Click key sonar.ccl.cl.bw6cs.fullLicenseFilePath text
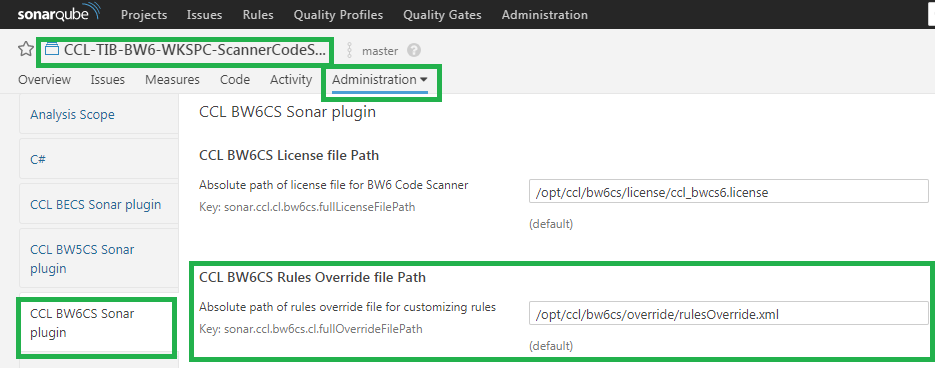The height and width of the screenshot is (368, 935). pyautogui.click(x=307, y=208)
